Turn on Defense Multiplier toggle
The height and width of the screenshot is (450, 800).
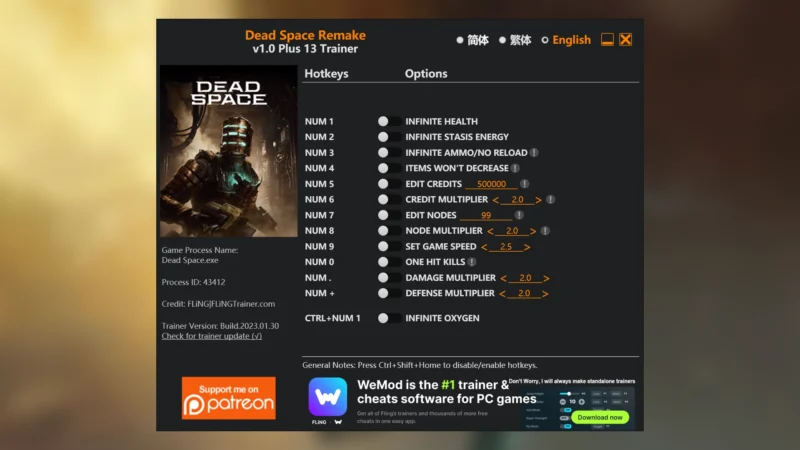pos(389,293)
